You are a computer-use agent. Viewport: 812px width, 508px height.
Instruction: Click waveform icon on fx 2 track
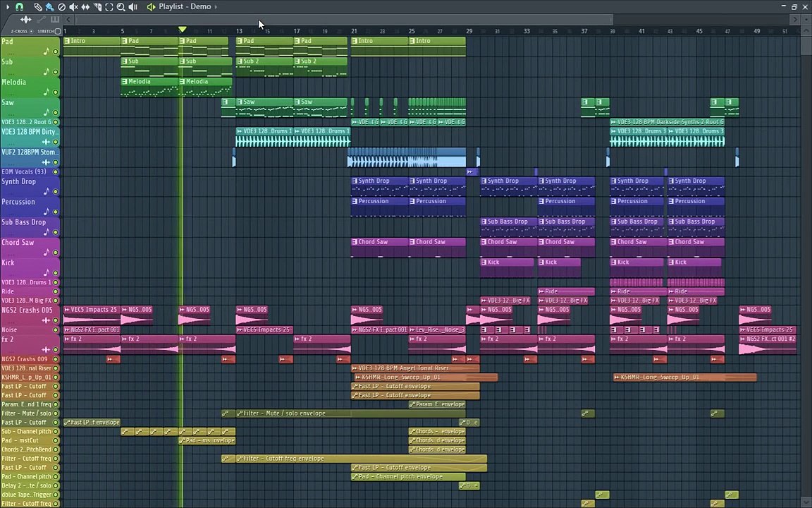click(47, 350)
